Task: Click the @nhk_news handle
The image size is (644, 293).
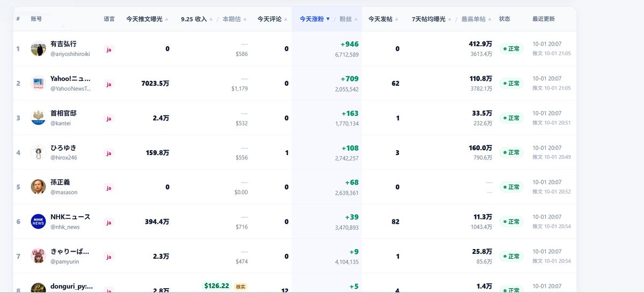Action: click(x=65, y=227)
